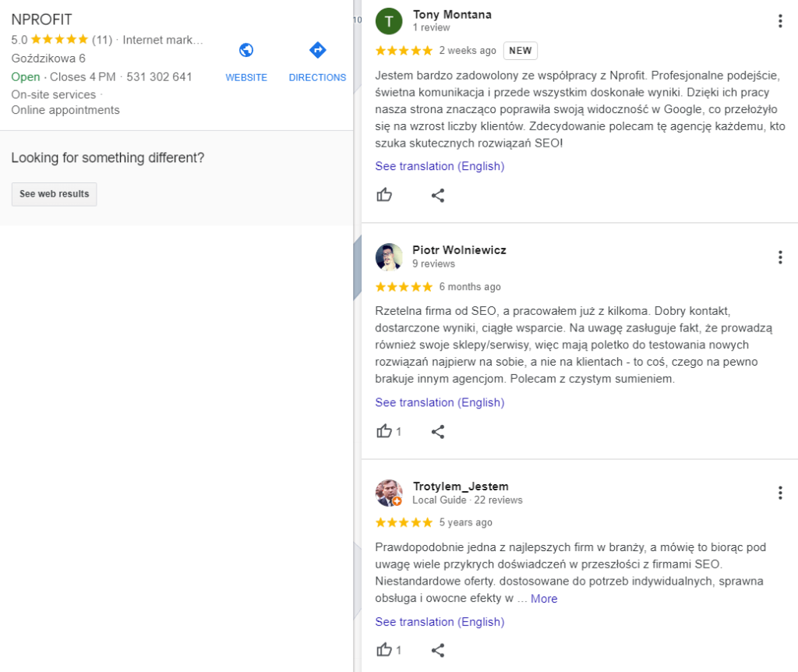798x672 pixels.
Task: Open options menu for Tony Montana's review
Action: 780,21
